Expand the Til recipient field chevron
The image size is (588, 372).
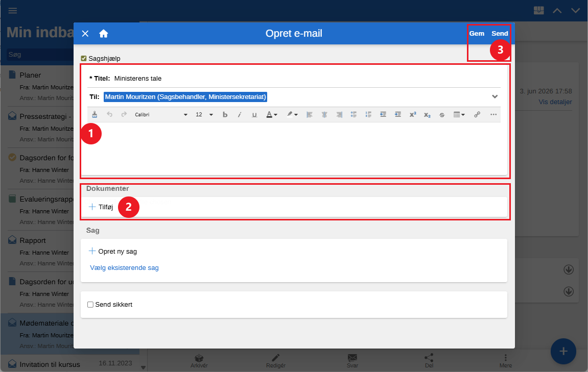[495, 96]
